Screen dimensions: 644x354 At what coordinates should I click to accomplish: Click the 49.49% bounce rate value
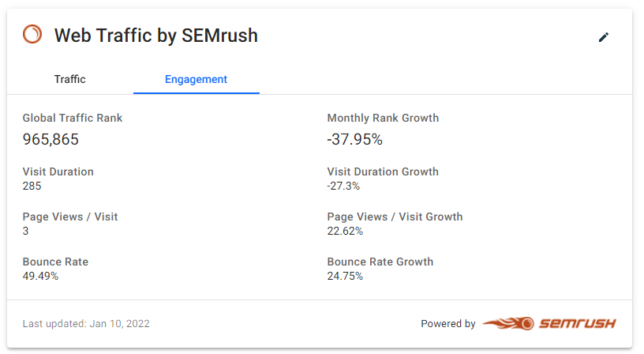(40, 276)
